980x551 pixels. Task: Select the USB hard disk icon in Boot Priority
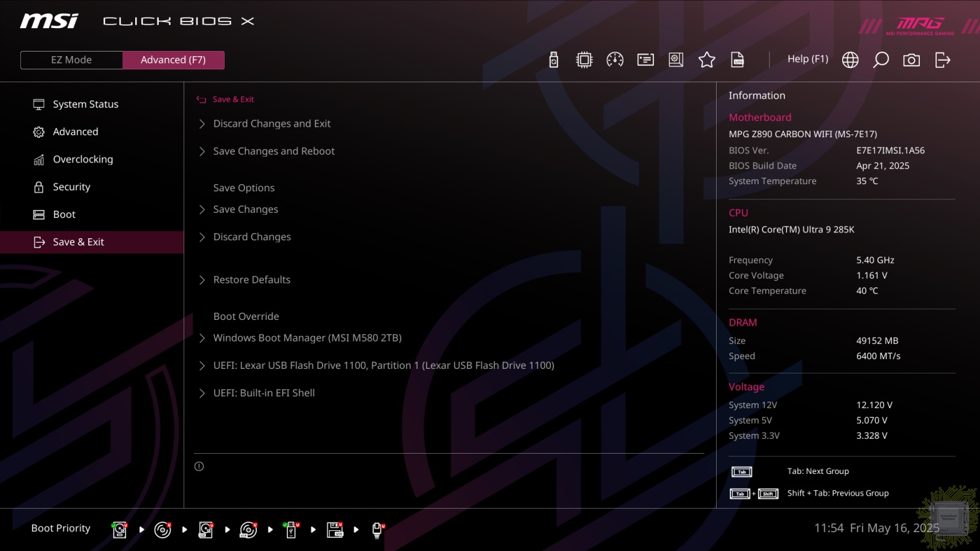click(x=206, y=529)
